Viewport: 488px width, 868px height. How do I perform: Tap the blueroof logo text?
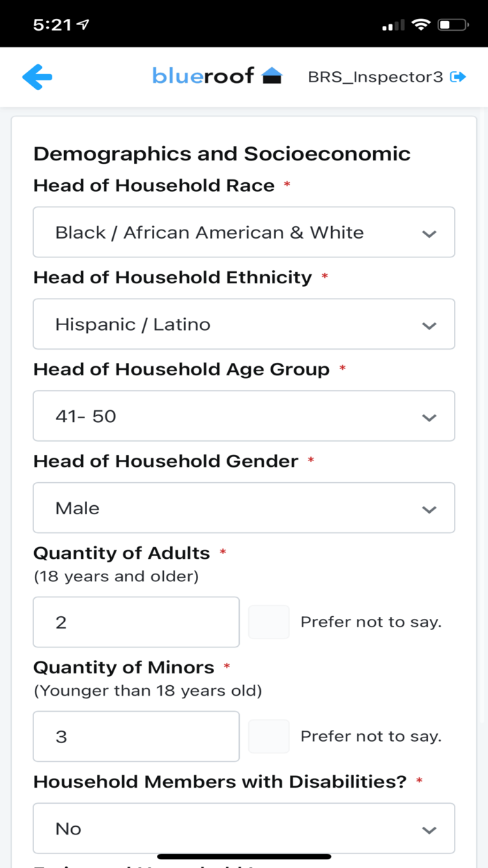pyautogui.click(x=203, y=76)
